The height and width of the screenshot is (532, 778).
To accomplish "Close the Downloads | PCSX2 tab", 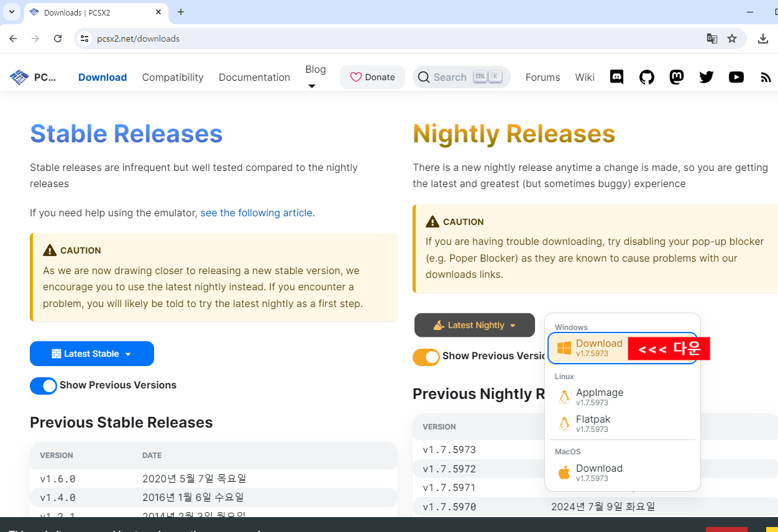I will click(x=158, y=12).
